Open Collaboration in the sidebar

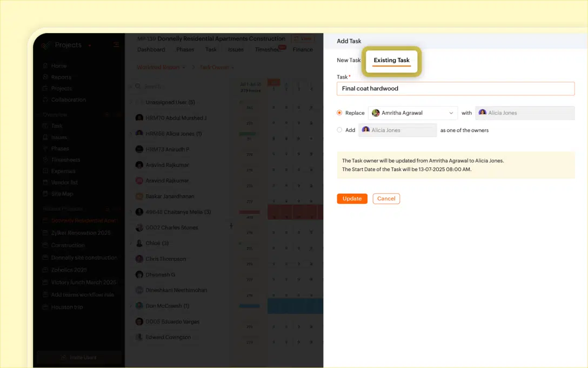click(x=68, y=100)
